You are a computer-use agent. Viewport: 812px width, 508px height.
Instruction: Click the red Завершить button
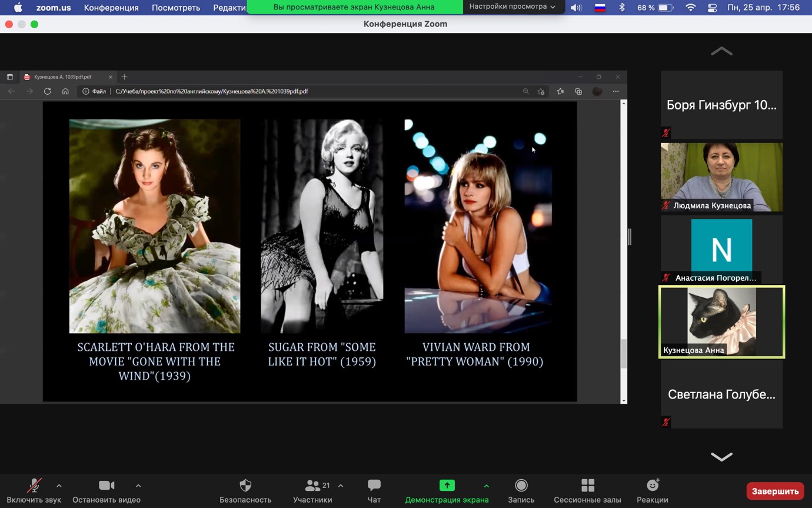click(775, 491)
